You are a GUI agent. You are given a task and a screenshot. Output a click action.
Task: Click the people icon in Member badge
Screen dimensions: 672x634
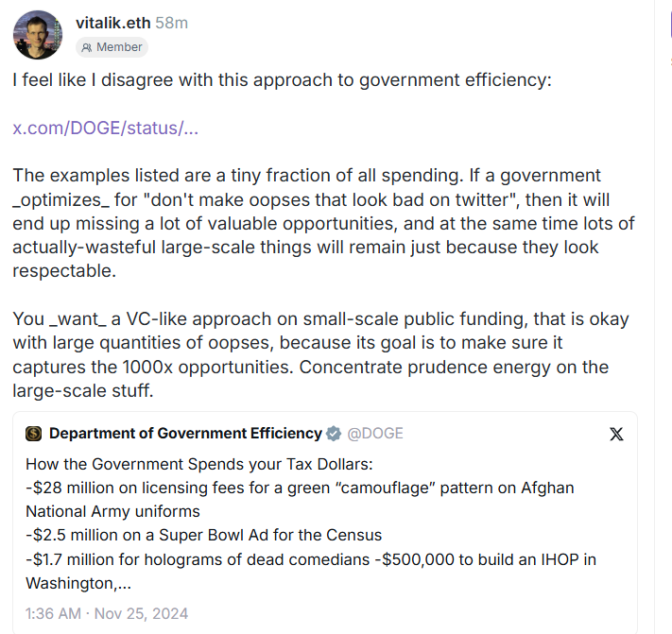click(x=87, y=47)
